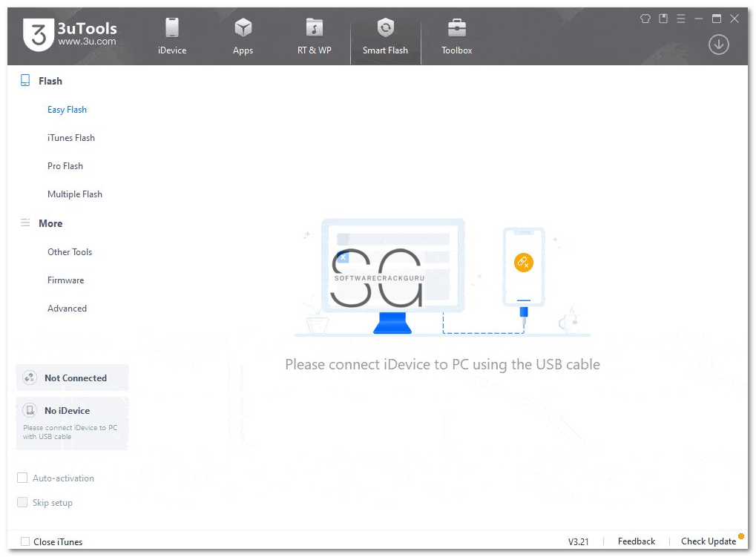Open the iDevice section
756x557 pixels.
coord(172,36)
